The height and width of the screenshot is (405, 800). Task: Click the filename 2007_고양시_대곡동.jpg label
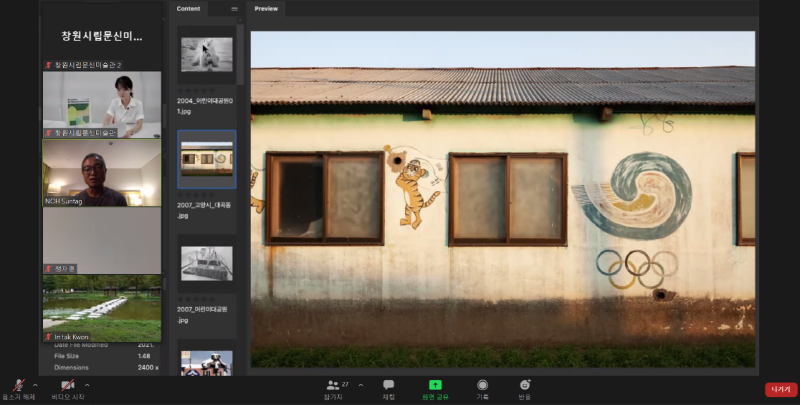click(x=204, y=210)
